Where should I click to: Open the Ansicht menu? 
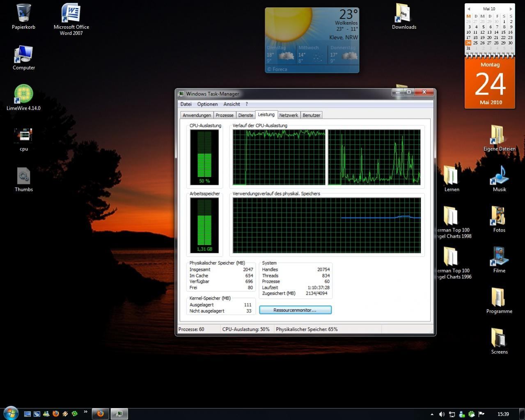click(x=232, y=104)
